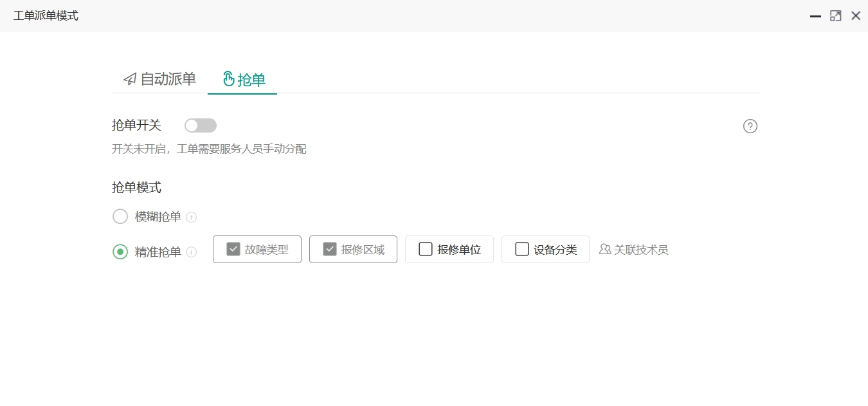The width and height of the screenshot is (868, 406).
Task: Click the restore window icon in titlebar
Action: (835, 15)
